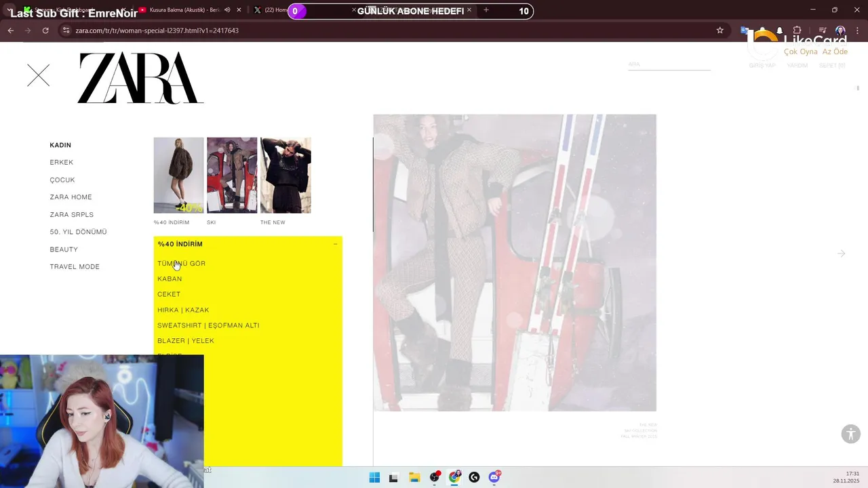The width and height of the screenshot is (868, 488).
Task: Select ERKEK category
Action: pos(62,163)
